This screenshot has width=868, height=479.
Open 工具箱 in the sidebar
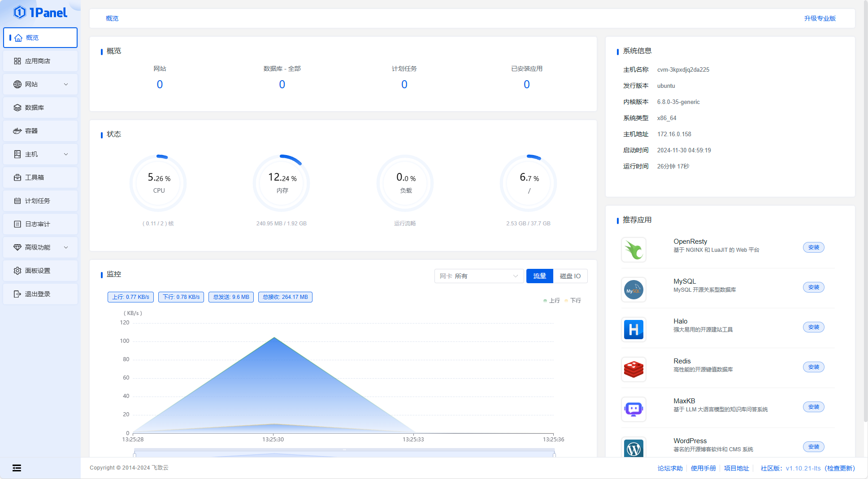click(x=40, y=177)
